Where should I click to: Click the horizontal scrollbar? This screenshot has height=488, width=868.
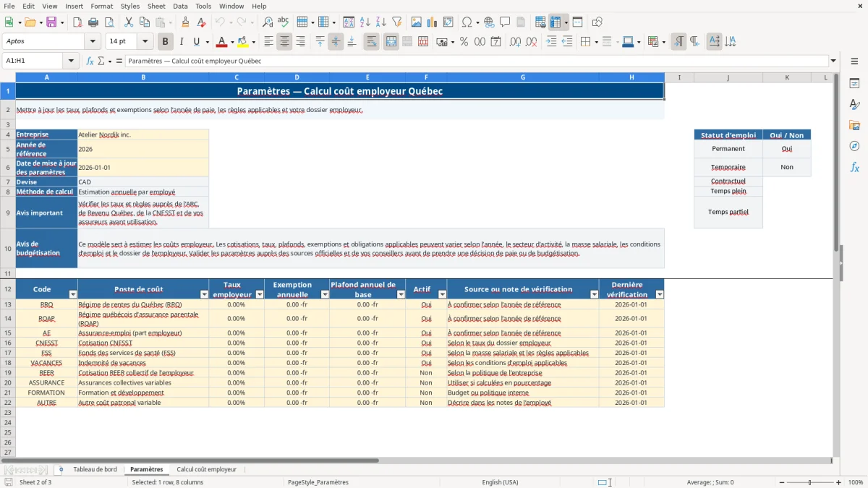[x=190, y=460]
